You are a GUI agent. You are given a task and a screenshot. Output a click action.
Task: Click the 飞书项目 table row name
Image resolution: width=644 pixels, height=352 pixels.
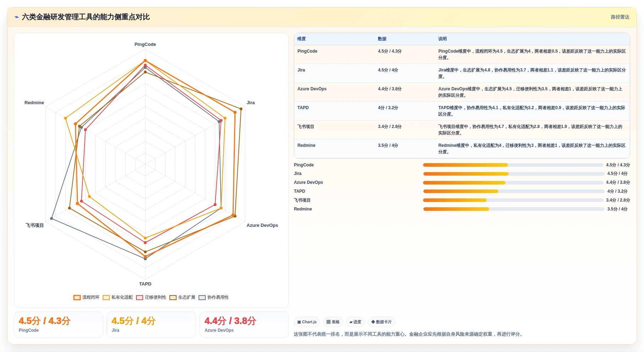306,127
